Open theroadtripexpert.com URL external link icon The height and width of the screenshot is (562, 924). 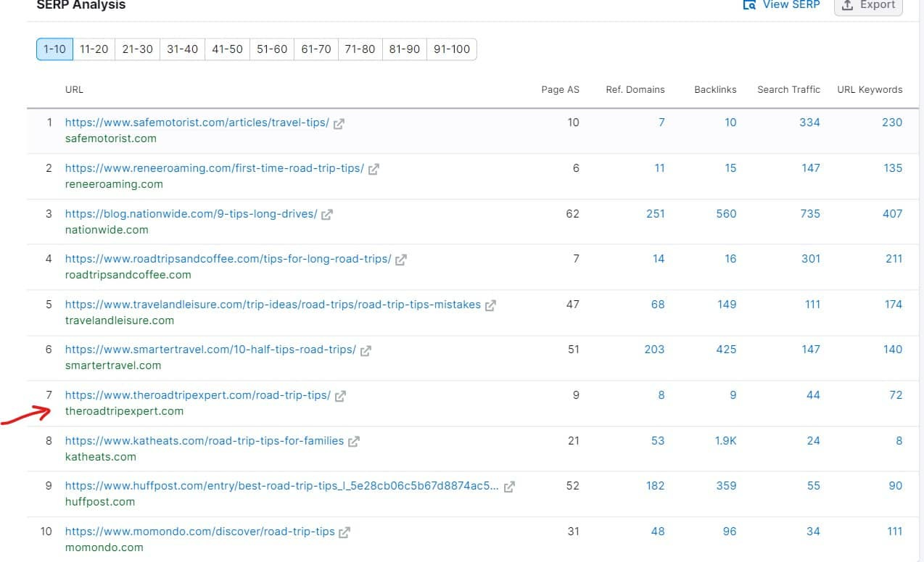pos(340,396)
